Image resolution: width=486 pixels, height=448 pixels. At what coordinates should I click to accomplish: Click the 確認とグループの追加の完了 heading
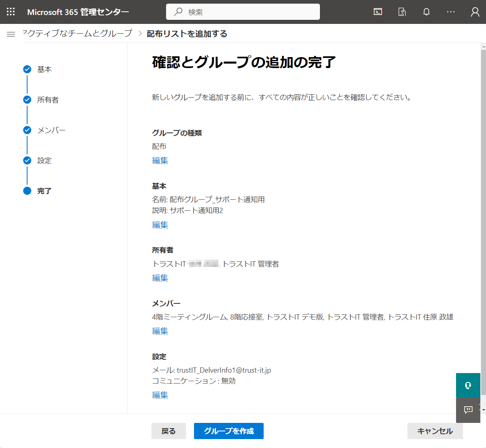pos(244,62)
